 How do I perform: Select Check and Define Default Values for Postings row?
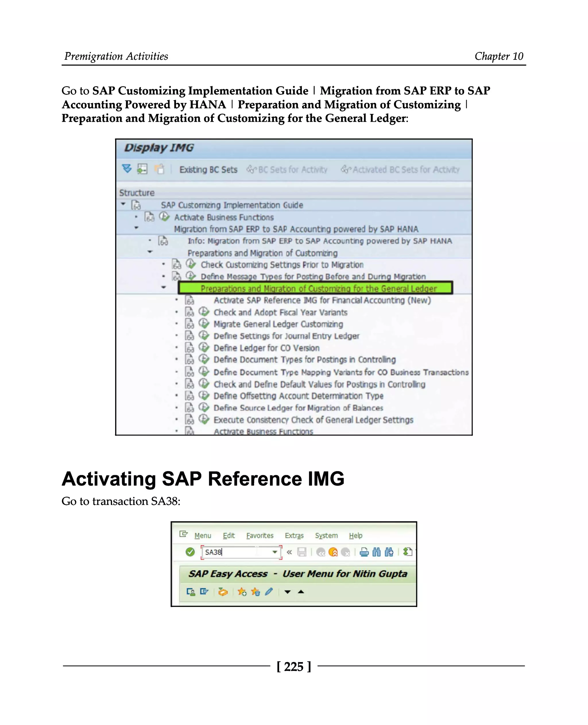pyautogui.click(x=319, y=384)
